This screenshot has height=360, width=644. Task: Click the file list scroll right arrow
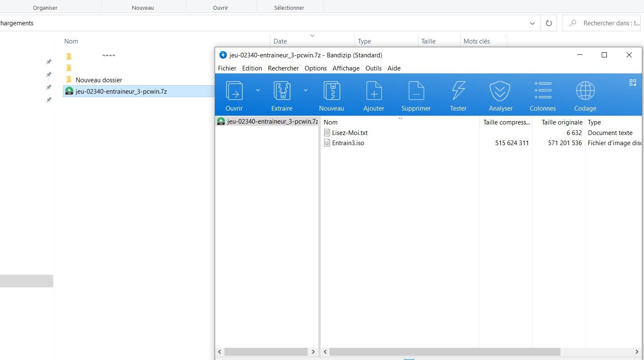coord(637,352)
